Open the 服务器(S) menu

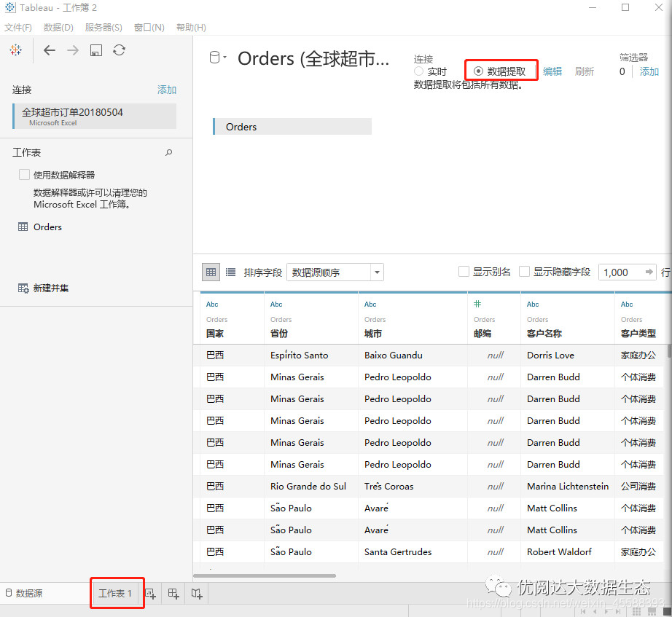[103, 28]
